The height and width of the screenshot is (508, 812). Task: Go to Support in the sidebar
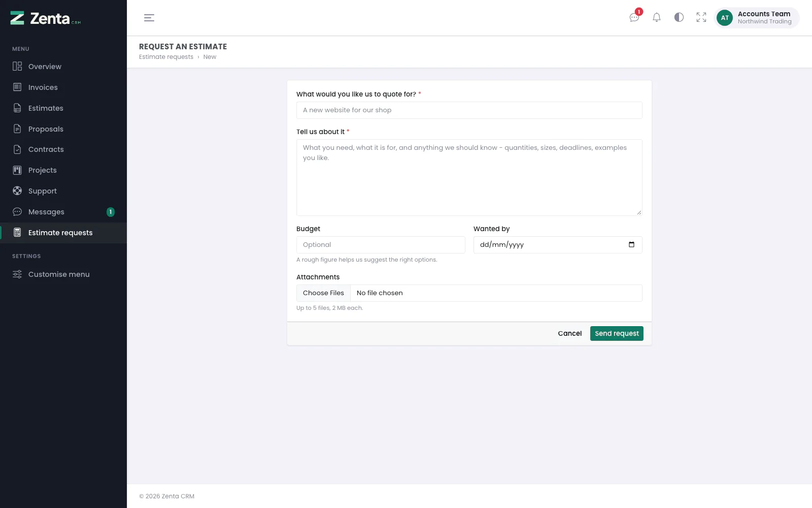coord(63,191)
